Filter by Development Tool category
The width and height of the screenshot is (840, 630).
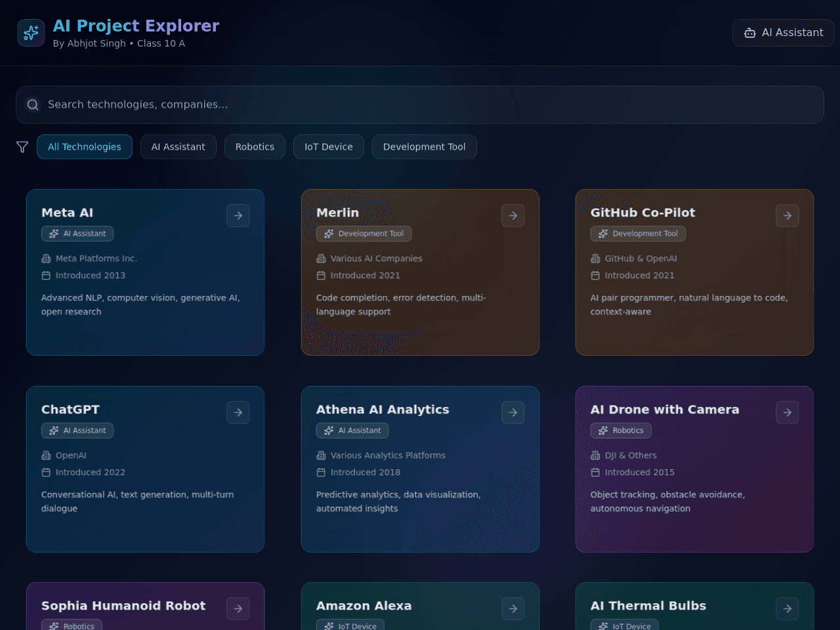click(x=425, y=147)
